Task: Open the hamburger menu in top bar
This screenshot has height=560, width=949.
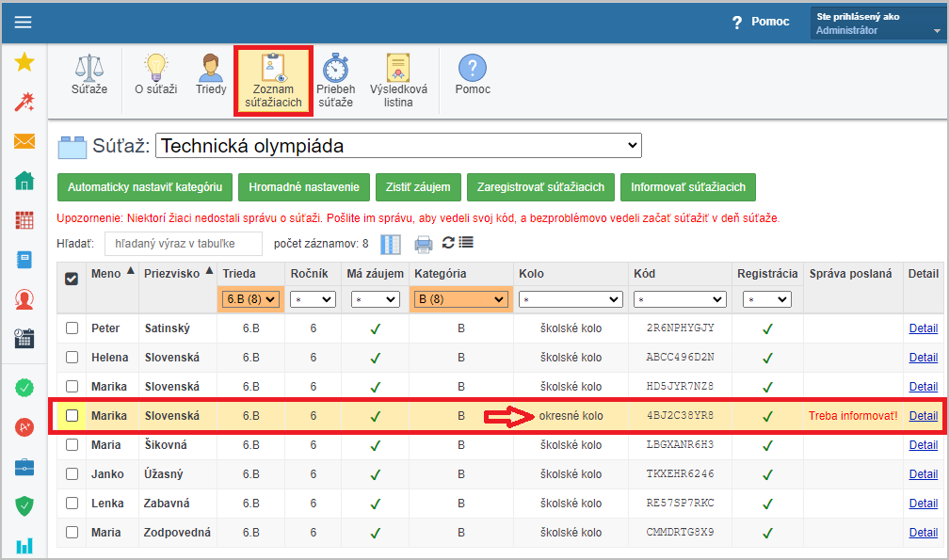Action: (x=23, y=23)
